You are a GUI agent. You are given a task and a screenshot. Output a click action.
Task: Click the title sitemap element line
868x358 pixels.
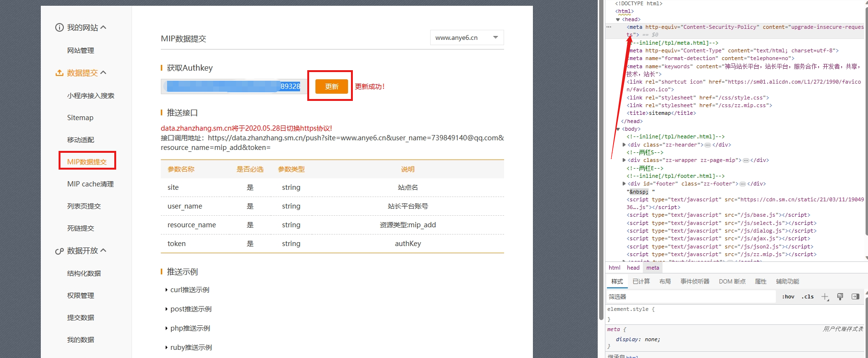click(x=662, y=113)
